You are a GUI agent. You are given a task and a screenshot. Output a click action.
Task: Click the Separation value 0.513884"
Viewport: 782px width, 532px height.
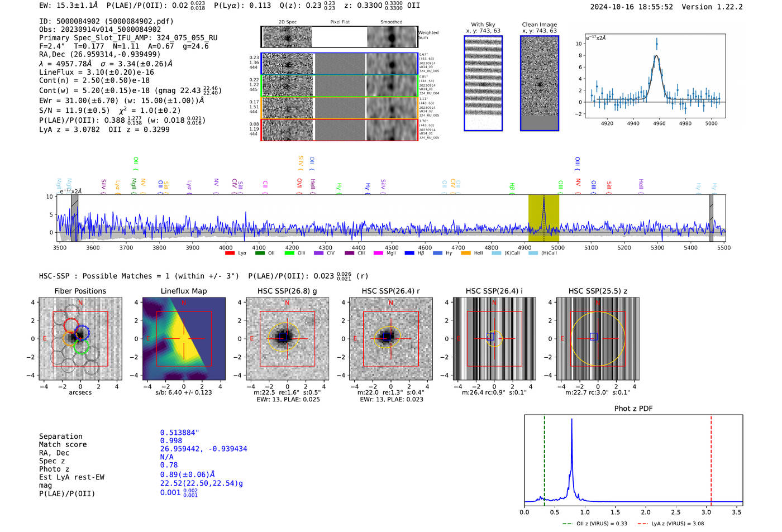click(180, 433)
